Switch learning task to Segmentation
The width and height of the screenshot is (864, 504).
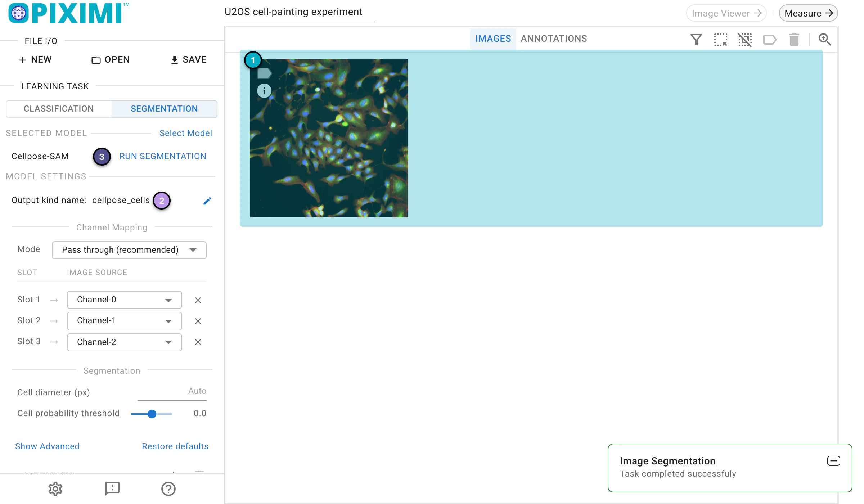164,109
